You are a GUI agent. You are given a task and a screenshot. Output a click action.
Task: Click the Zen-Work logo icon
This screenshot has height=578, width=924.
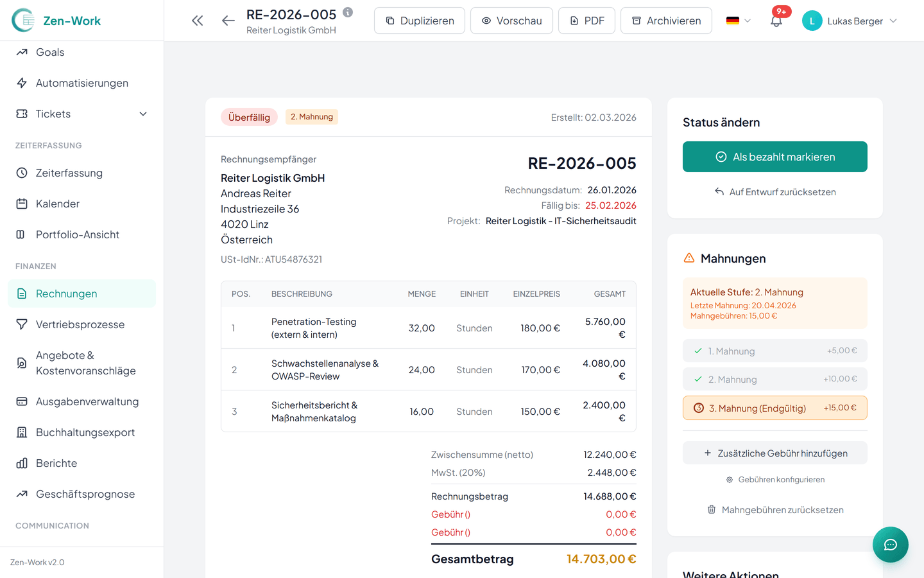coord(23,21)
